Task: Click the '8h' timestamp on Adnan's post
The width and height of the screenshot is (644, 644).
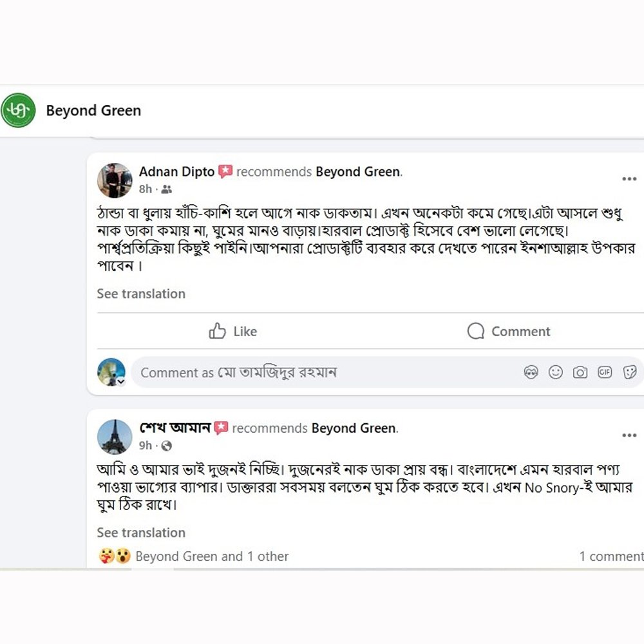Action: [x=146, y=189]
